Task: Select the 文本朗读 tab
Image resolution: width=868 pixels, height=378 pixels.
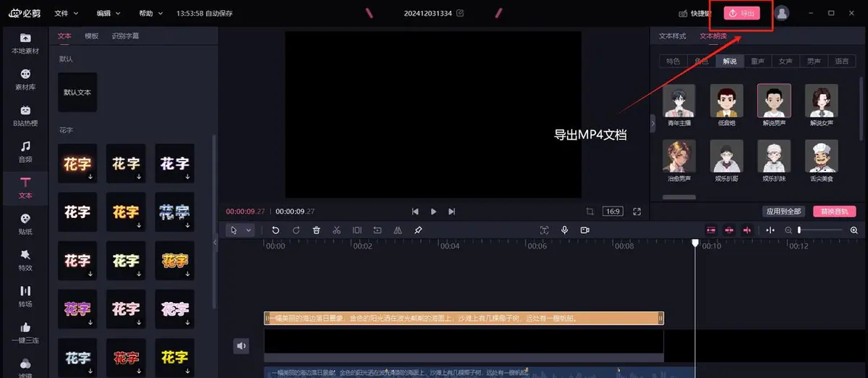Action: pyautogui.click(x=713, y=35)
